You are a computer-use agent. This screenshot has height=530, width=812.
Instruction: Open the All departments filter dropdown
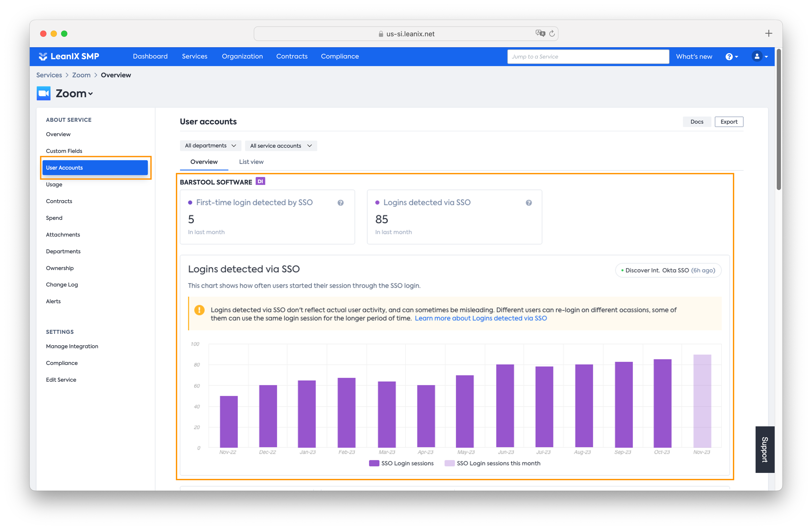pos(211,146)
